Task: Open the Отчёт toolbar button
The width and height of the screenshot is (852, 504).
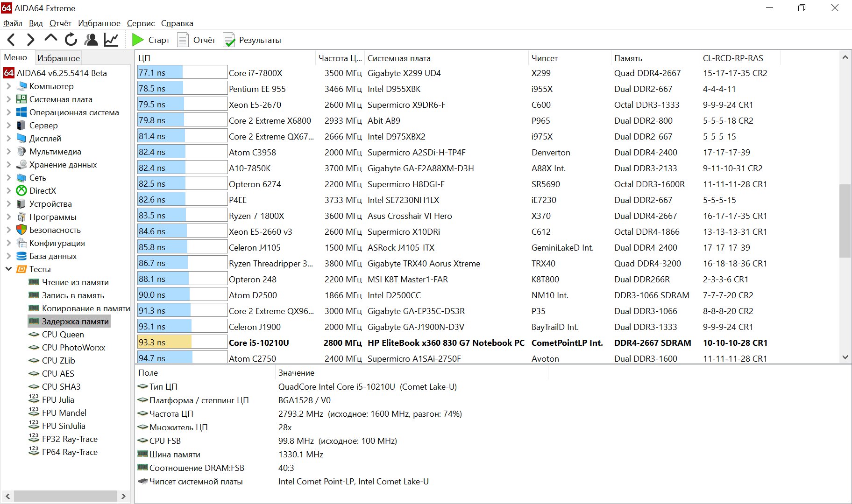Action: click(x=196, y=40)
